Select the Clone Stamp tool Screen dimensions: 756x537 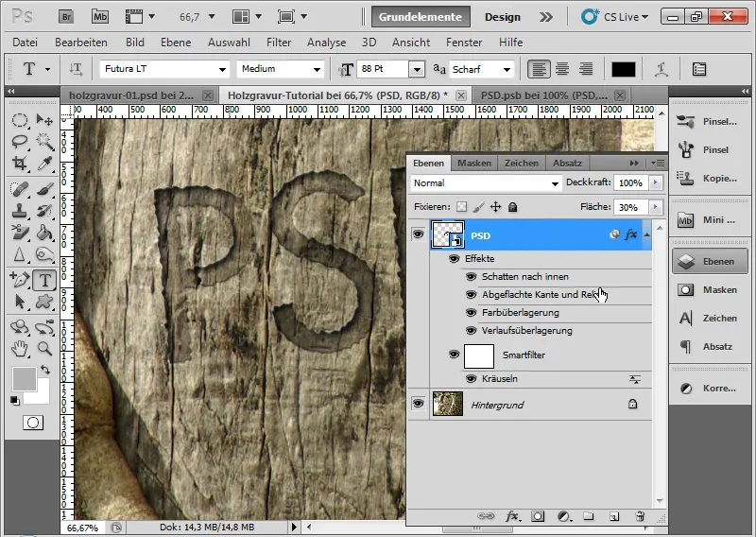click(19, 211)
